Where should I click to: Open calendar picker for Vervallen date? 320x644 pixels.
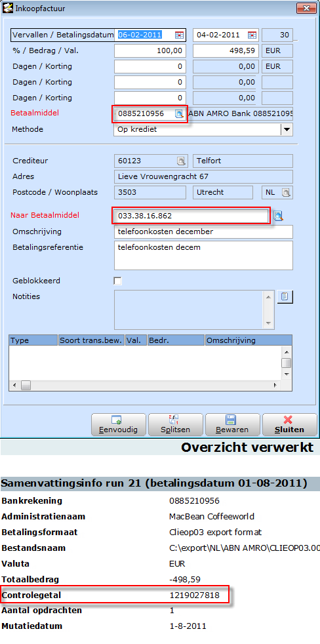[x=179, y=35]
